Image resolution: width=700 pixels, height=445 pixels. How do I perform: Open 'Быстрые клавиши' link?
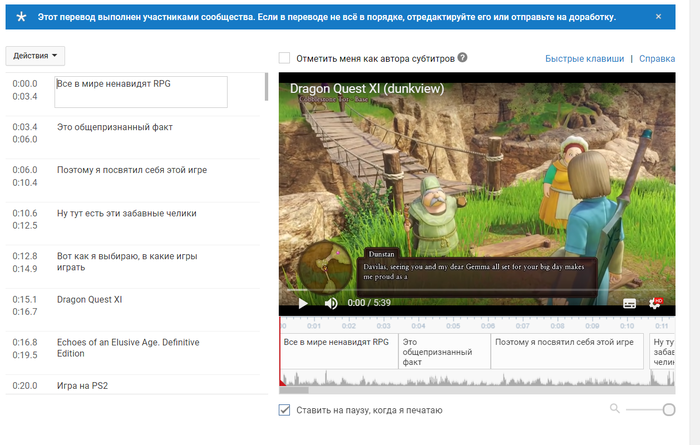coord(584,59)
